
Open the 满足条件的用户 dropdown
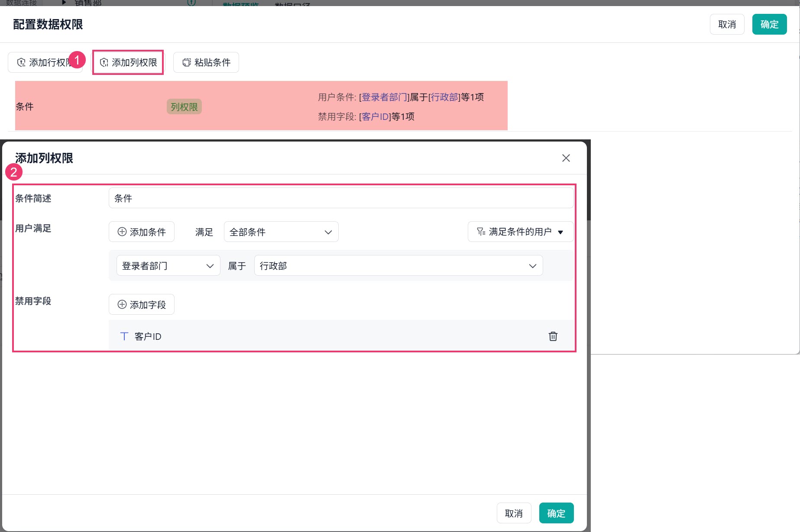point(520,232)
